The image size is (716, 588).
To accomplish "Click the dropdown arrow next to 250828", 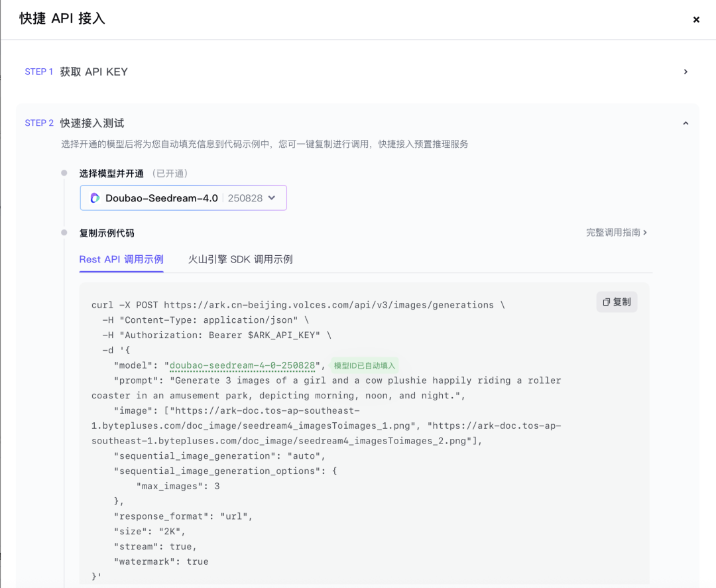I will click(x=272, y=198).
